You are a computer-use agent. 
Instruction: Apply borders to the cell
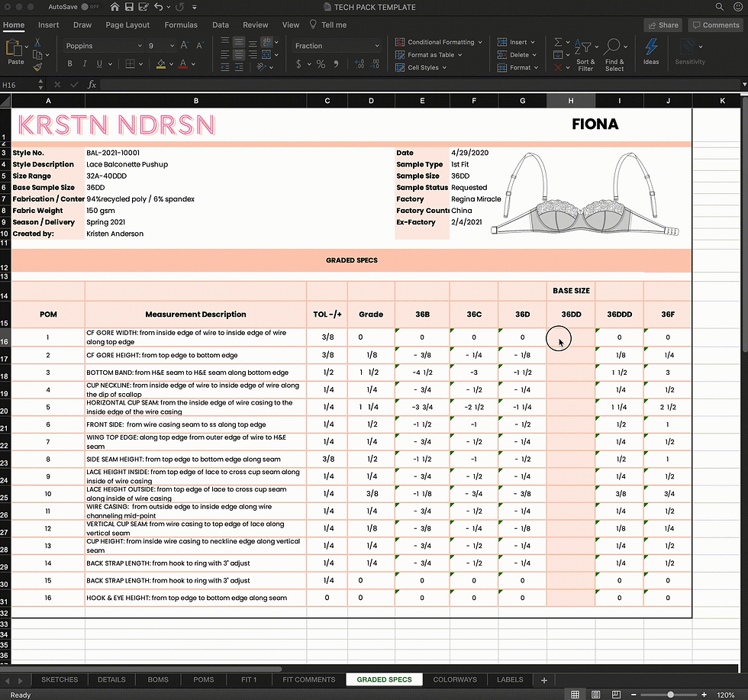point(130,63)
